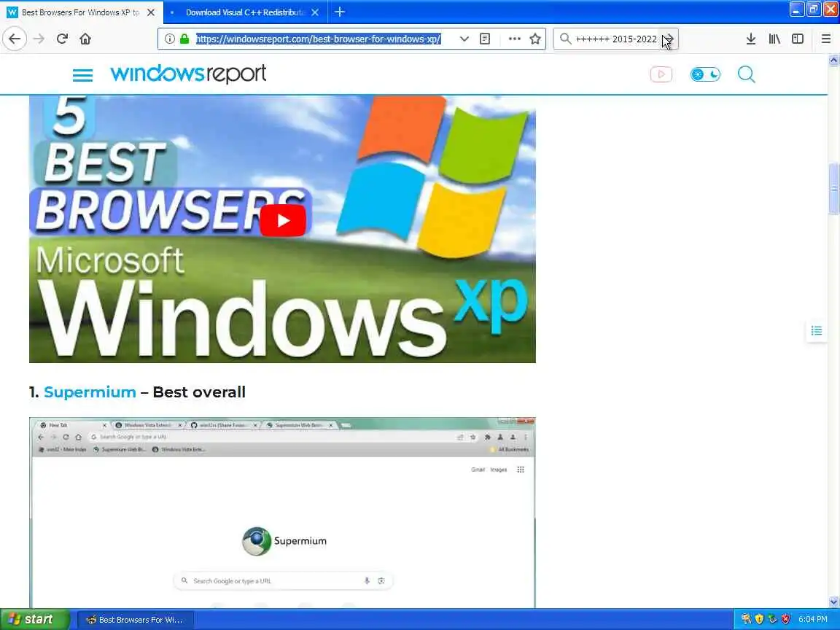This screenshot has height=630, width=840.
Task: Reload the current page
Action: [x=62, y=39]
